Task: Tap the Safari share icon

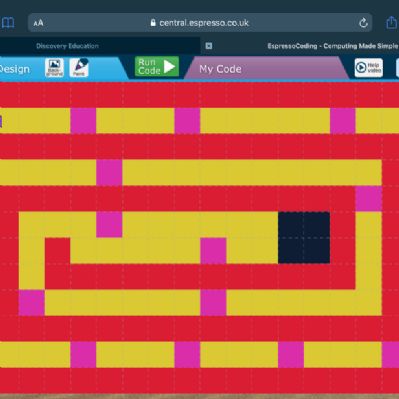Action: (392, 23)
